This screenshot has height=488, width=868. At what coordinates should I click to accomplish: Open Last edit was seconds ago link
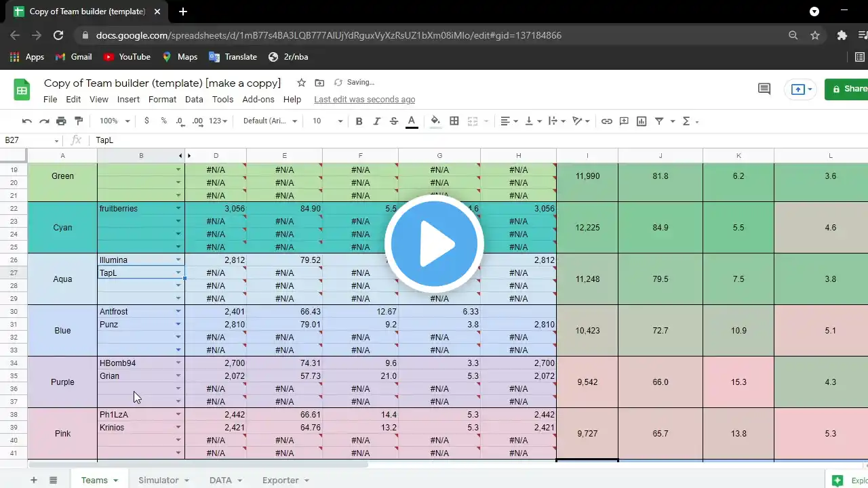click(365, 100)
